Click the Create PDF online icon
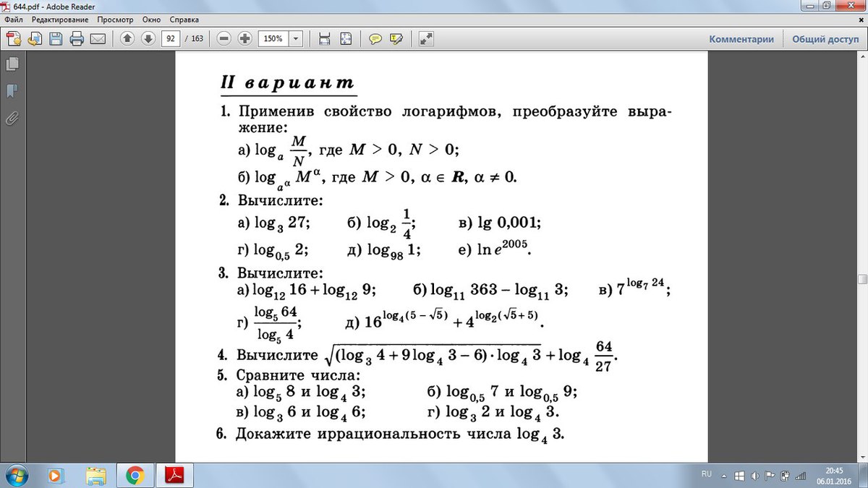868x488 pixels. pos(15,39)
